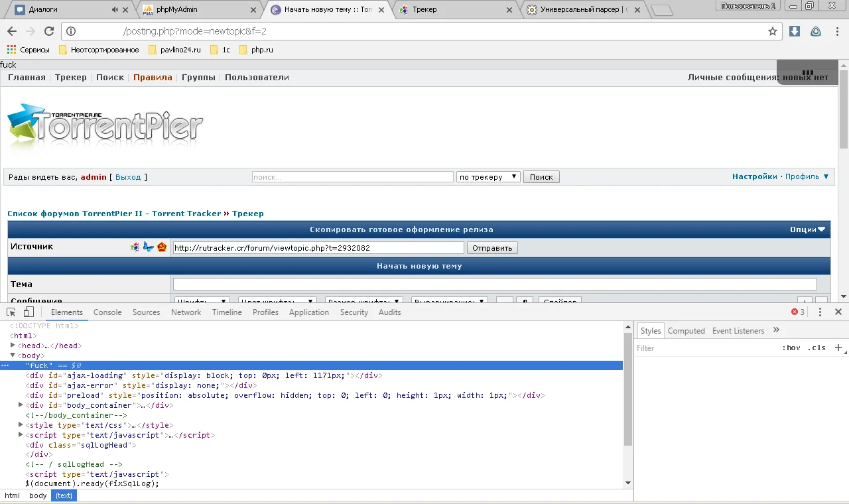Screen dimensions: 849x504
Task: Click the Отправить button next to source URL
Action: (x=492, y=248)
